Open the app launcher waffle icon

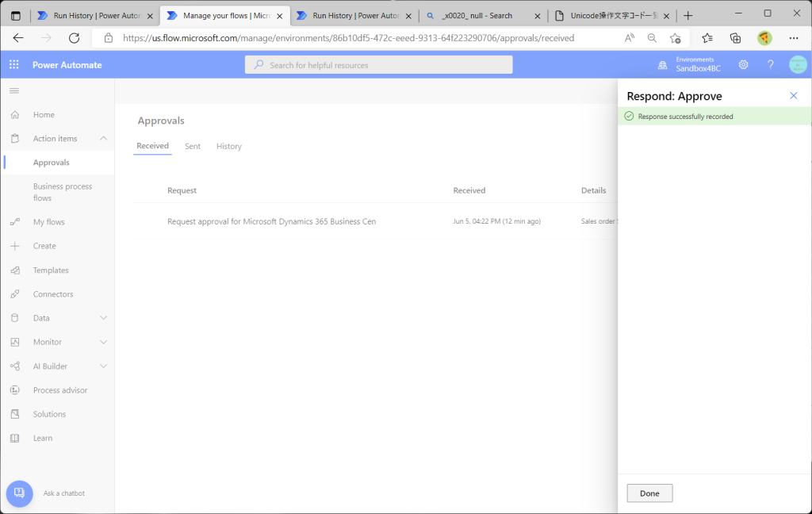[14, 65]
